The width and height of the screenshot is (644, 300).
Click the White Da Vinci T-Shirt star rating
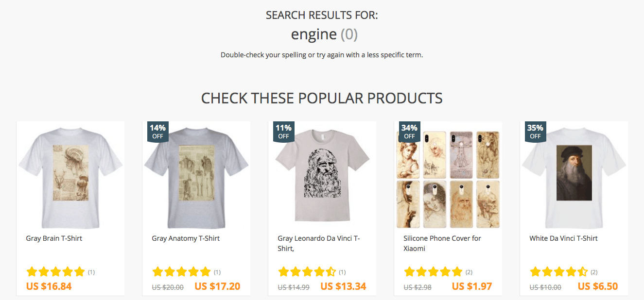coord(559,272)
